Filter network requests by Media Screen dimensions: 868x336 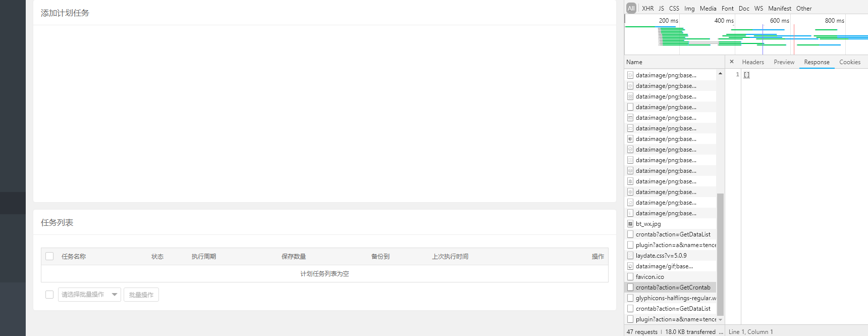(708, 9)
